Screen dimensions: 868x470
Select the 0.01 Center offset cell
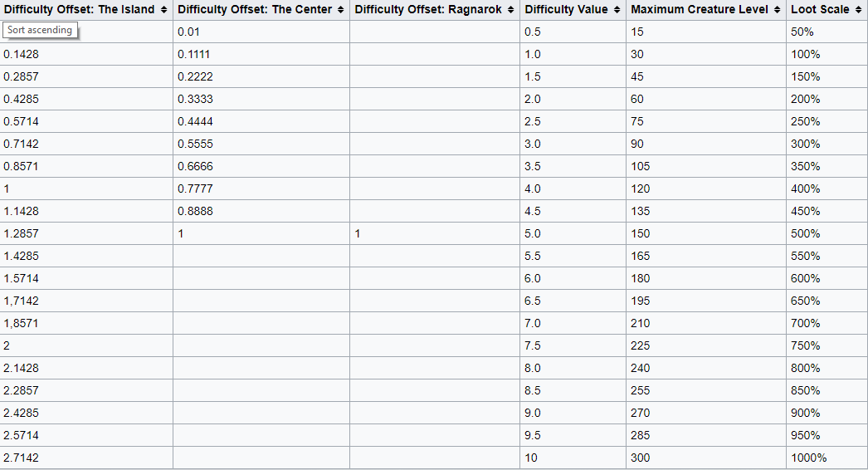[188, 32]
